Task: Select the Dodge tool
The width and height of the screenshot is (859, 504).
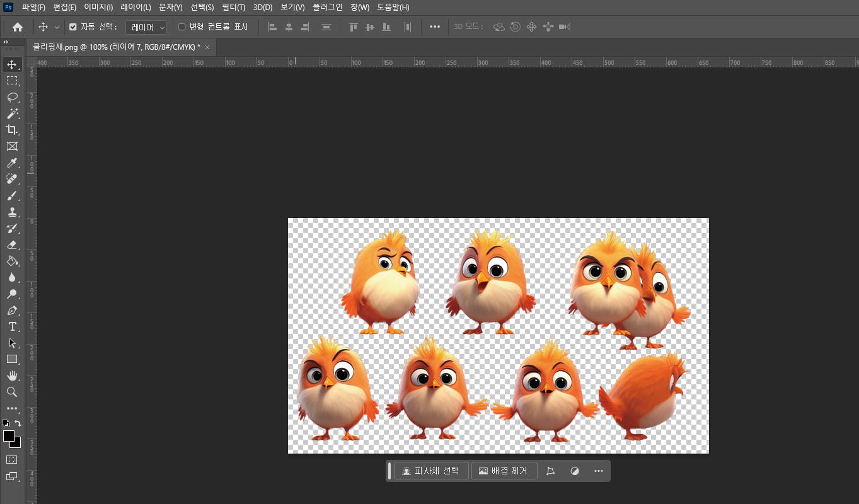Action: (12, 294)
